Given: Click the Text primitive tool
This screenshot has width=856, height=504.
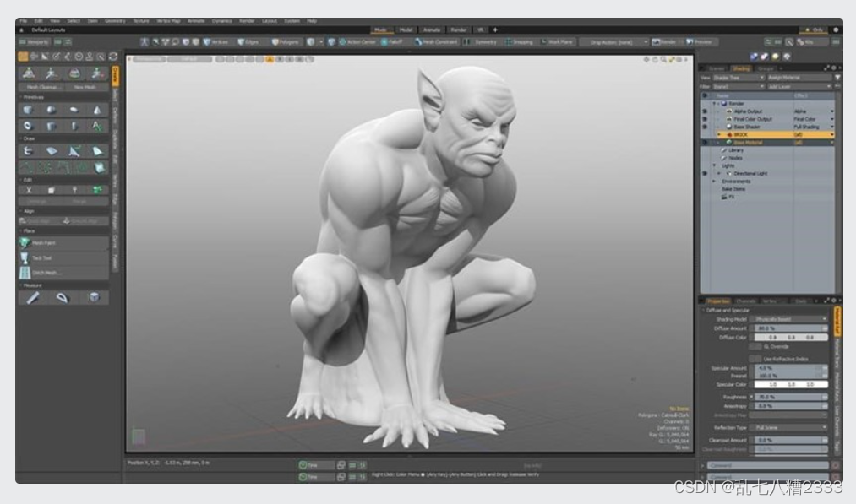Looking at the screenshot, I should click(97, 126).
